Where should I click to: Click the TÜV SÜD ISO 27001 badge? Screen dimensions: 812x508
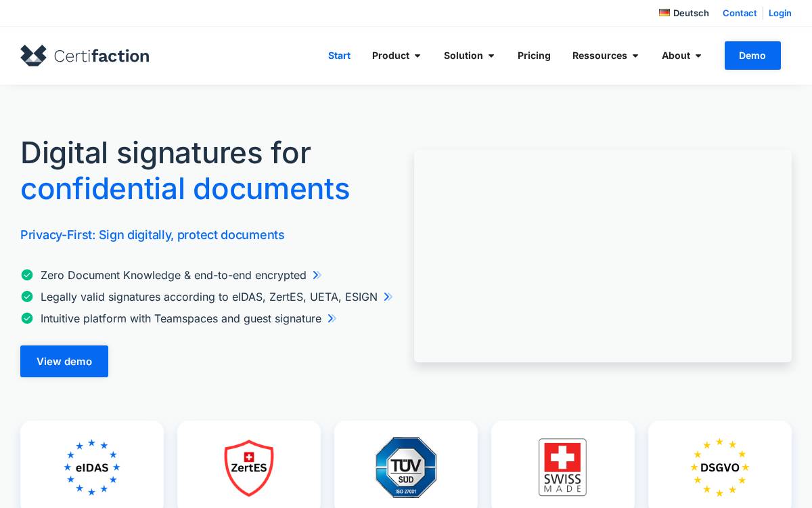tap(406, 467)
